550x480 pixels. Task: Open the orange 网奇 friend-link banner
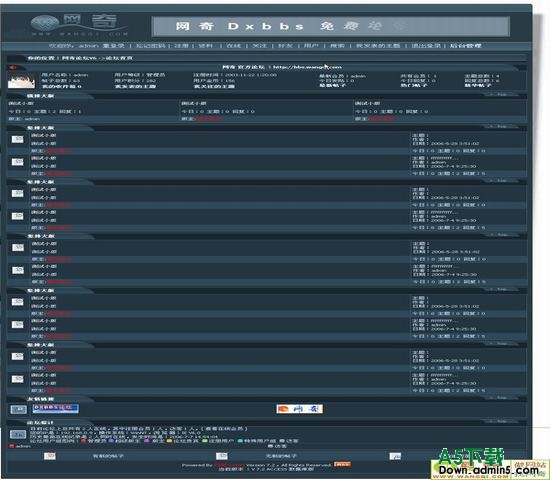[299, 409]
